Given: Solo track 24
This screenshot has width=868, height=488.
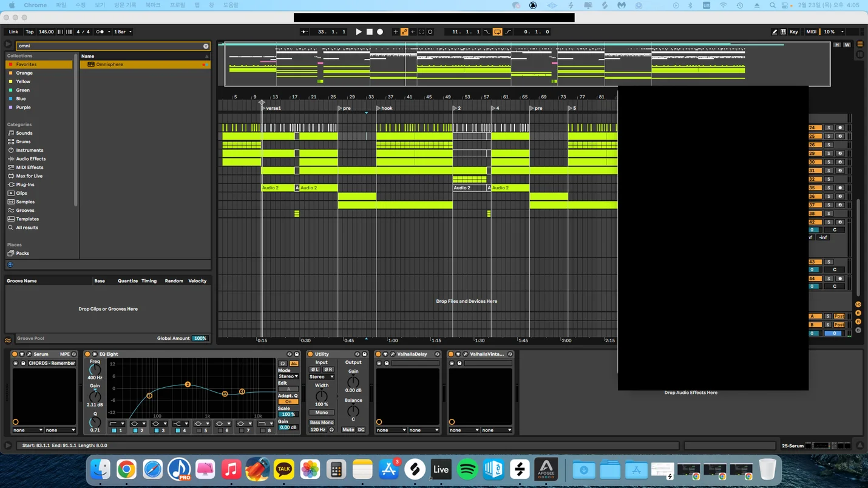Looking at the screenshot, I should tap(829, 128).
